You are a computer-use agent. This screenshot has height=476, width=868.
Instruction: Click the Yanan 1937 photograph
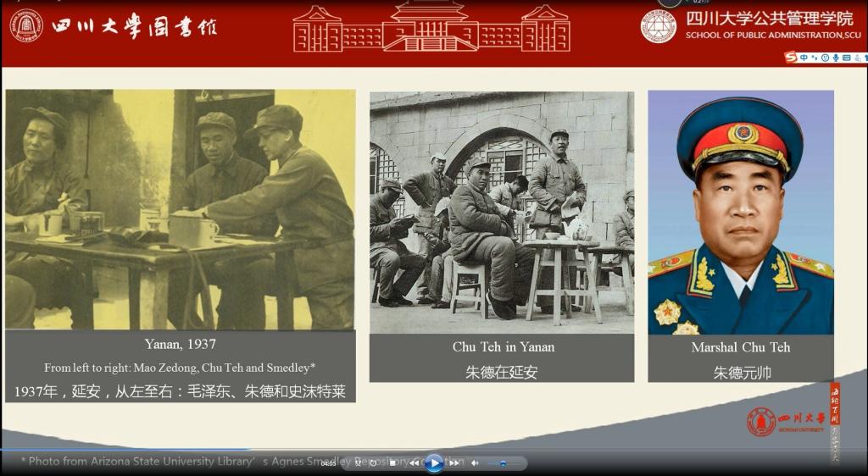pos(181,209)
